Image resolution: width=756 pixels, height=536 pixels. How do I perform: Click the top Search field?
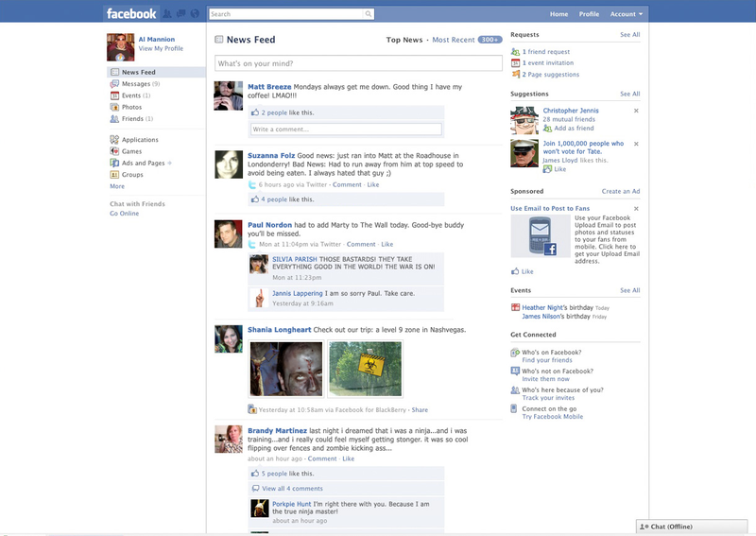coord(286,14)
